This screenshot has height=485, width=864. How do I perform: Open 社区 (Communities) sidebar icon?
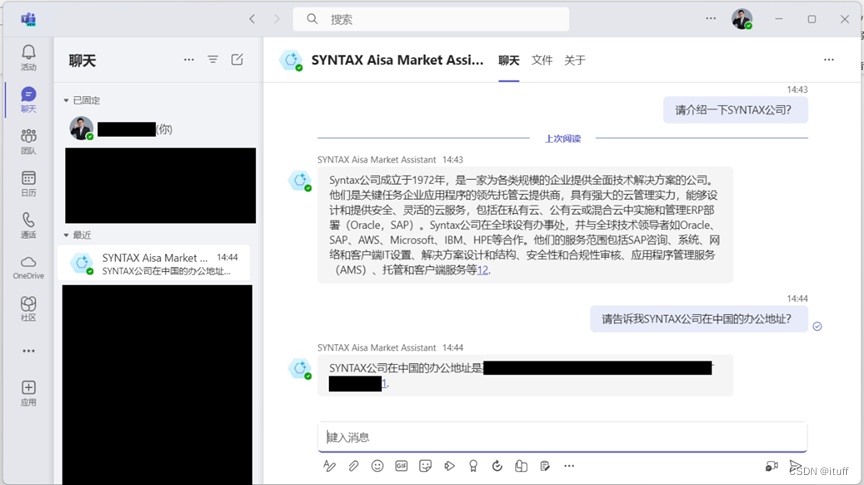[x=29, y=309]
